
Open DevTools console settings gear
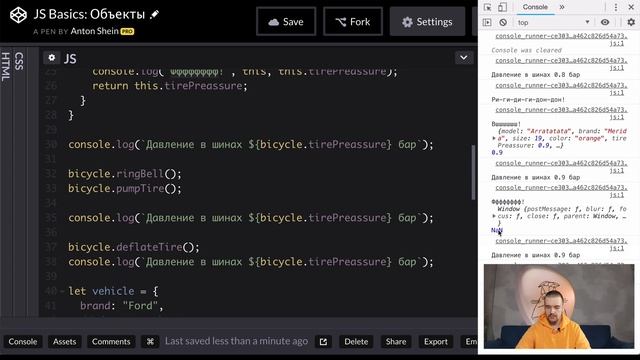click(631, 22)
